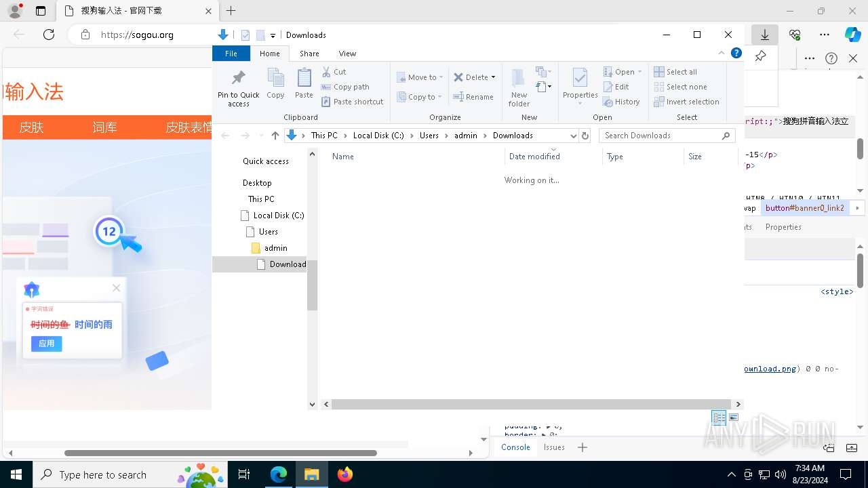Screen dimensions: 868x488
Task: Navigate up one folder level in Explorer
Action: point(275,136)
